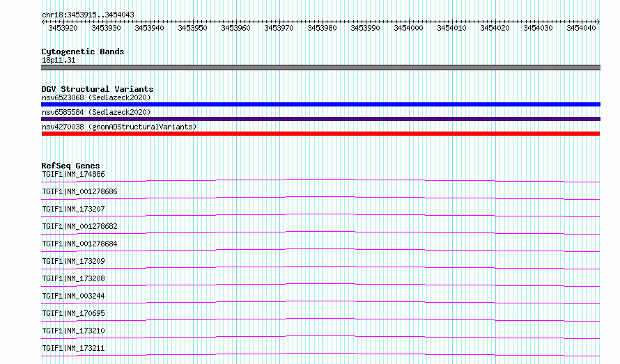Select transcript TGIF1|NM_001278682
Screen dimensions: 620x364
[x=79, y=226]
